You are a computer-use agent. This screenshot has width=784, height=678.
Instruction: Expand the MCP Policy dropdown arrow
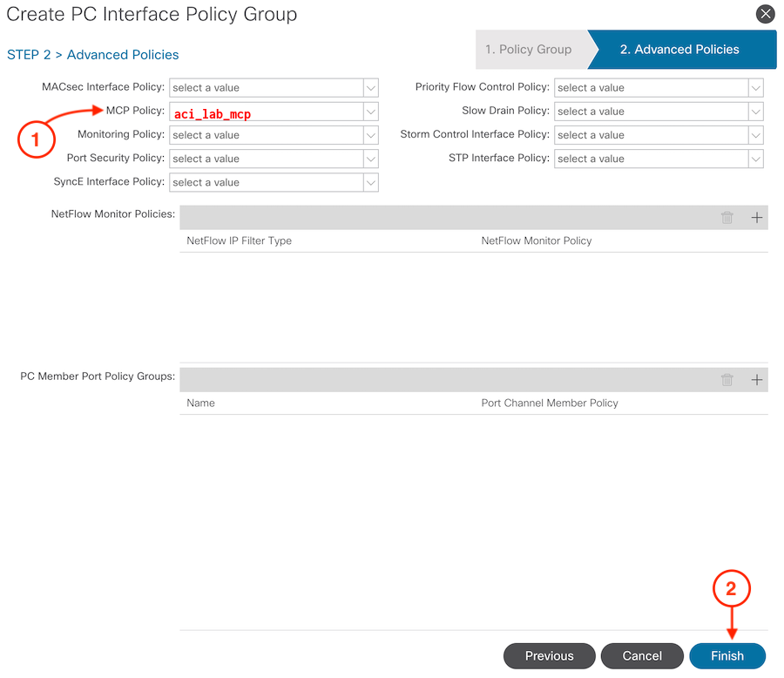click(371, 112)
